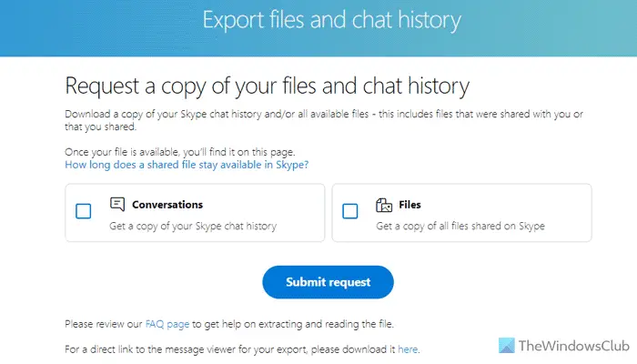637x364 pixels.
Task: Click the 'Request a copy of your files' heading
Action: point(267,86)
